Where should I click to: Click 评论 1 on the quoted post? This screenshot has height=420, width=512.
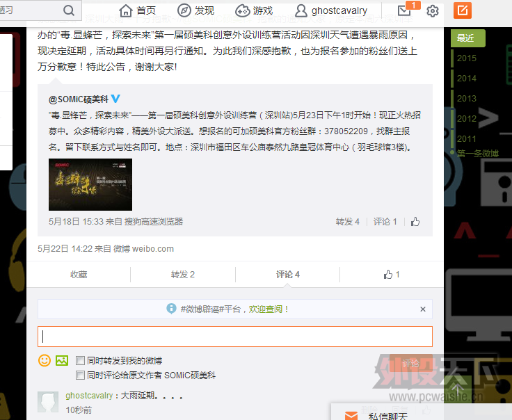[385, 222]
